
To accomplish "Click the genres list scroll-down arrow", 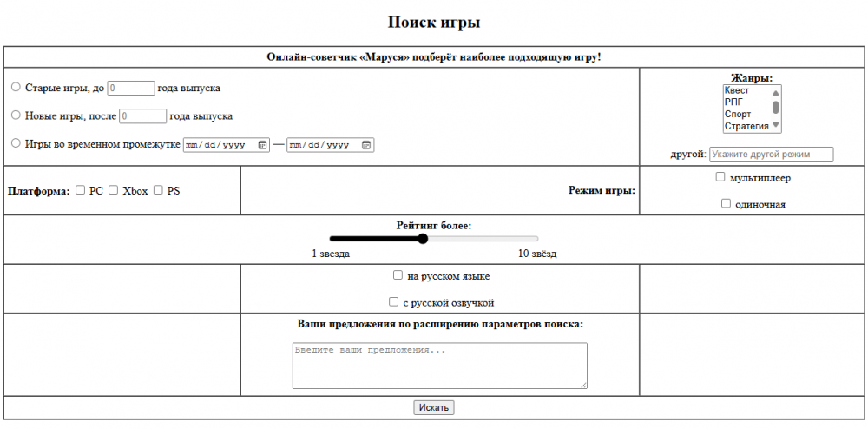I will tap(775, 124).
